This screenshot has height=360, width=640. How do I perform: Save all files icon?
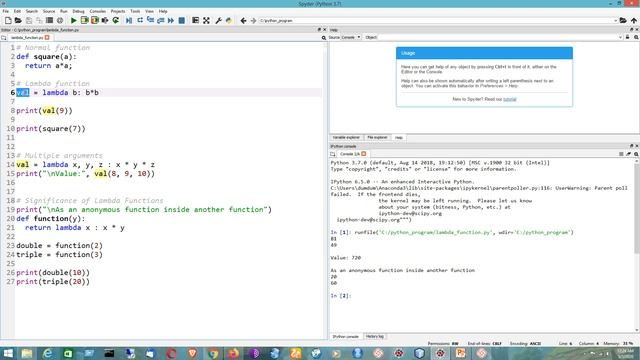click(39, 20)
